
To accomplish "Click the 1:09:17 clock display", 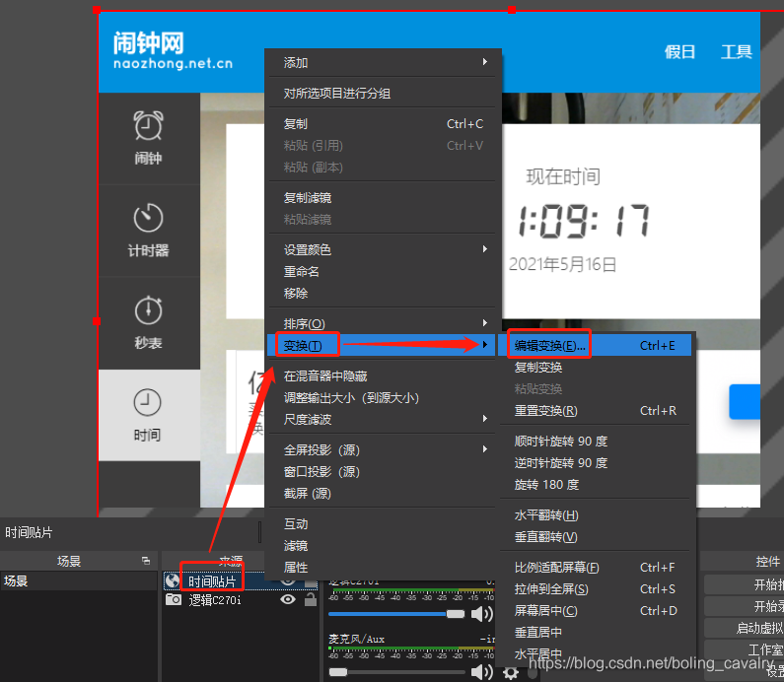I will click(584, 221).
